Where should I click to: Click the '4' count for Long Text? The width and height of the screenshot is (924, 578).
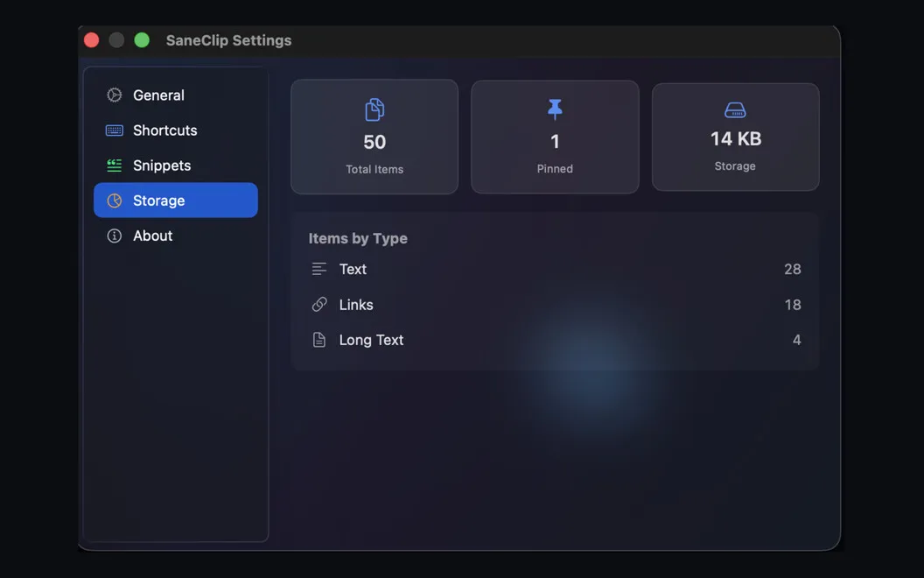(x=797, y=340)
